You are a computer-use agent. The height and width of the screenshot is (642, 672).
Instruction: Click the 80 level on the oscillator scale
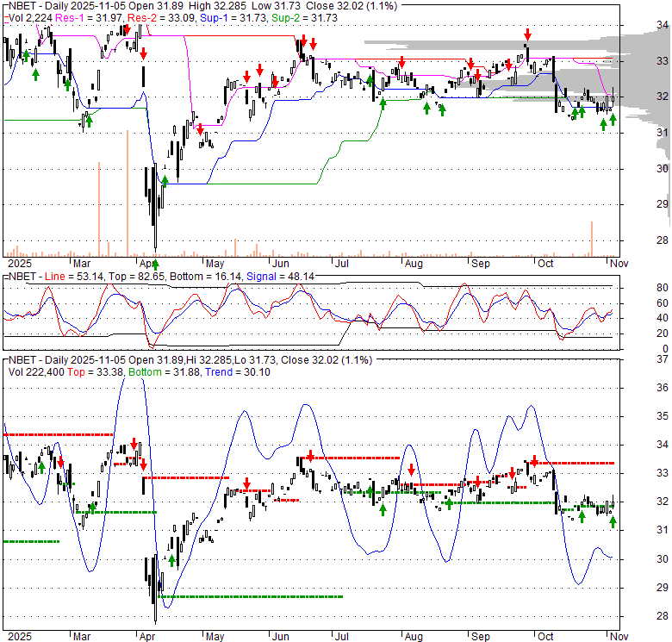(638, 288)
